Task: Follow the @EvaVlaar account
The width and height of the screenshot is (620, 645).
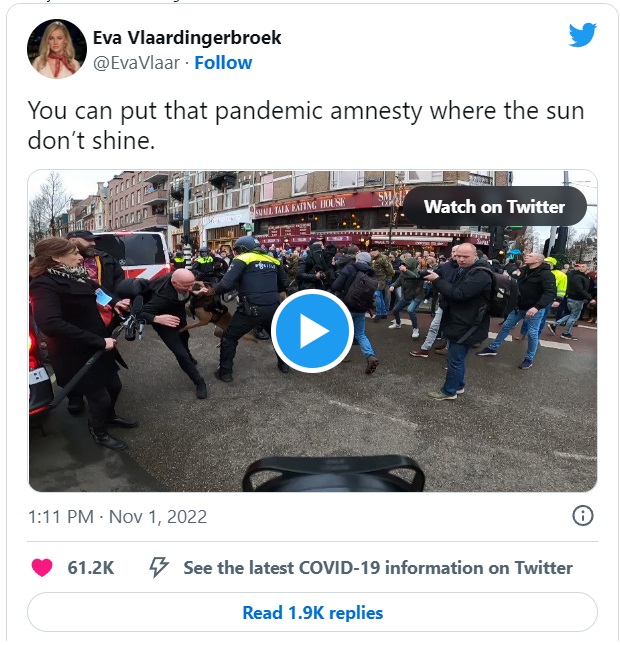Action: [x=223, y=63]
